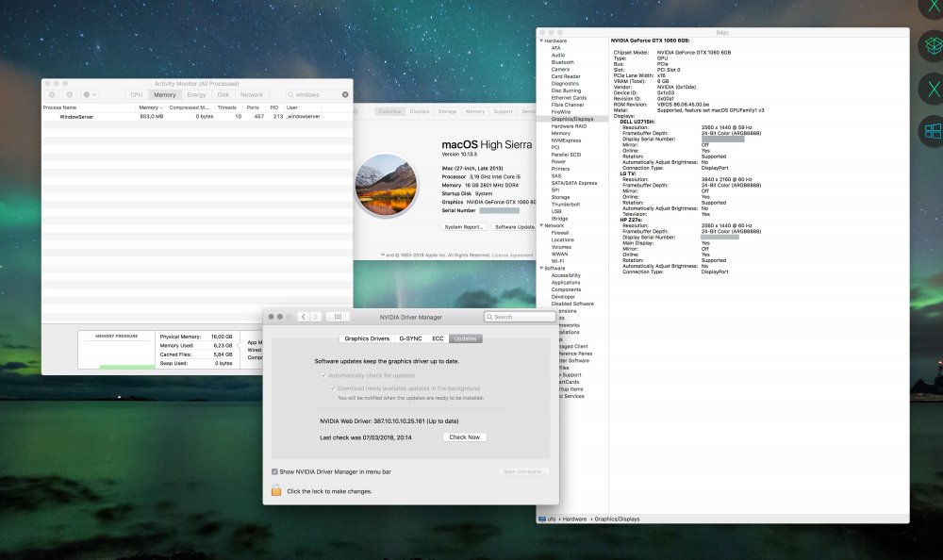Click the Check Now button
943x560 pixels.
(464, 437)
